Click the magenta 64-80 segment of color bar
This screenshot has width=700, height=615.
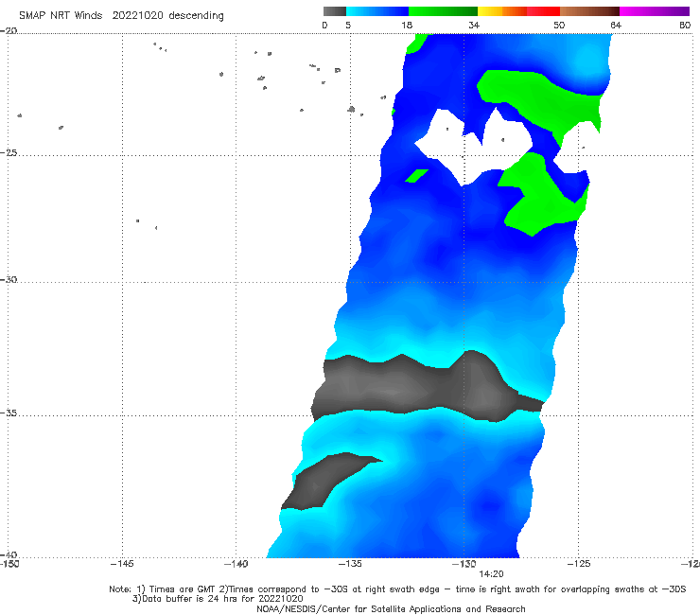655,11
